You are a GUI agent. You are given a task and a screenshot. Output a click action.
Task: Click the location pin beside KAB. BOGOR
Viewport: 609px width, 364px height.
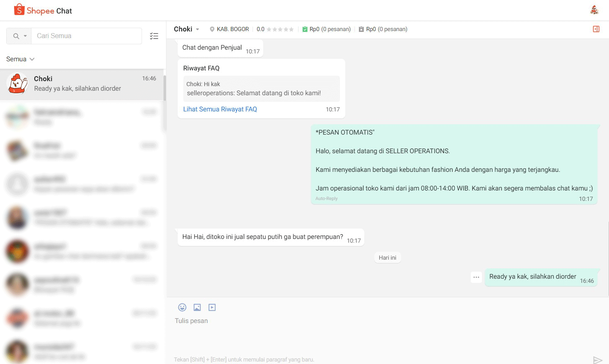point(212,29)
